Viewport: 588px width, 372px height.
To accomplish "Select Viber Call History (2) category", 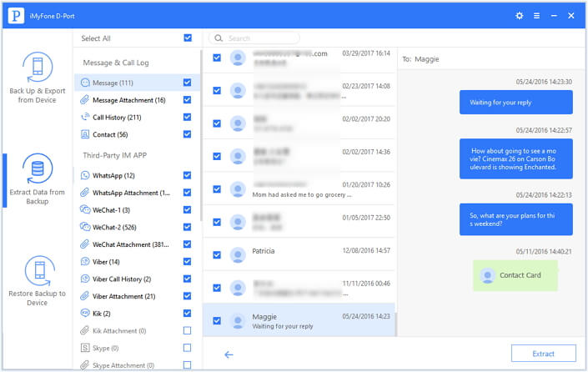I will tap(138, 279).
